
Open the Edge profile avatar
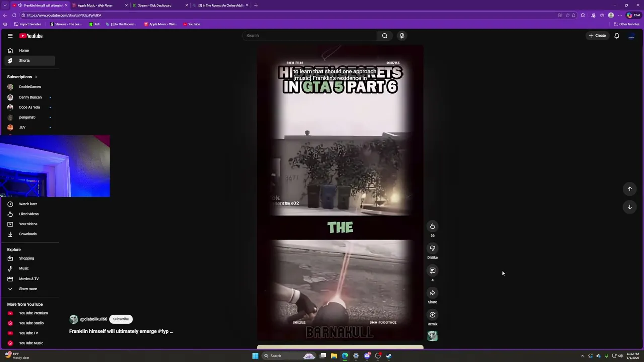point(611,15)
